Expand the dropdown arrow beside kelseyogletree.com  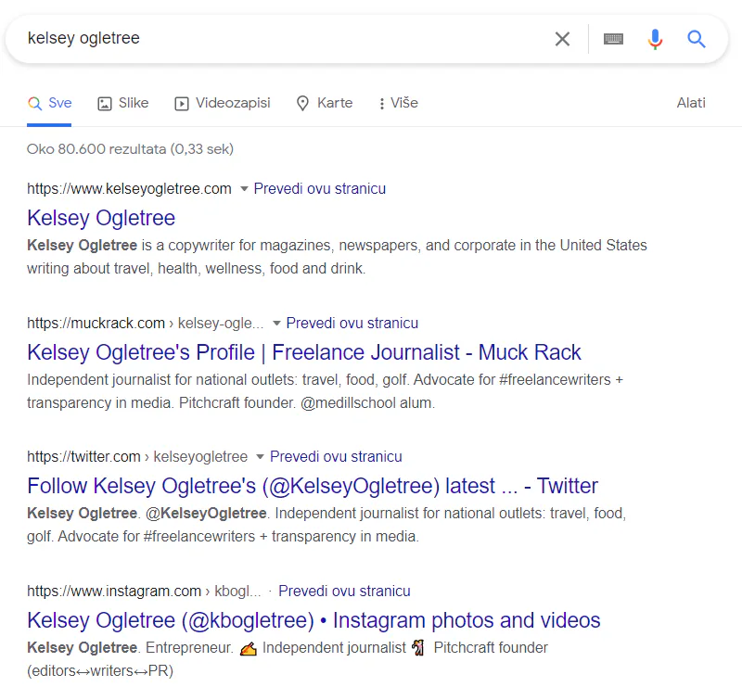point(244,189)
